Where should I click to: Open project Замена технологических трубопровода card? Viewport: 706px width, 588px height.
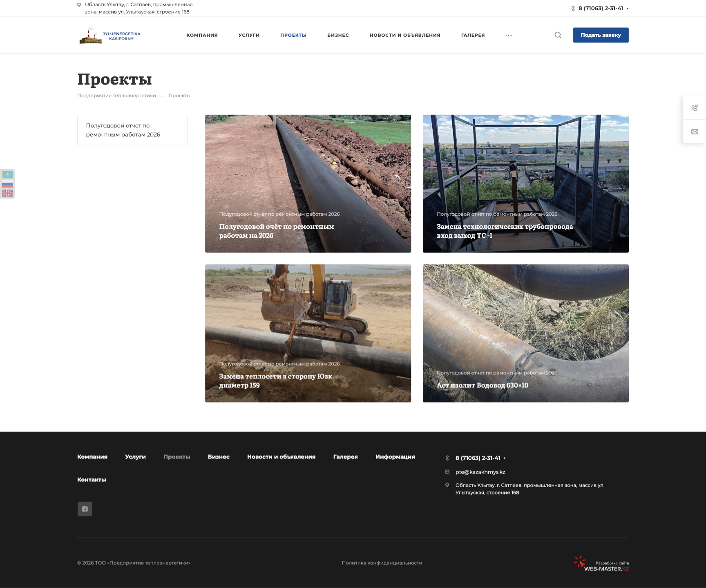coord(526,183)
